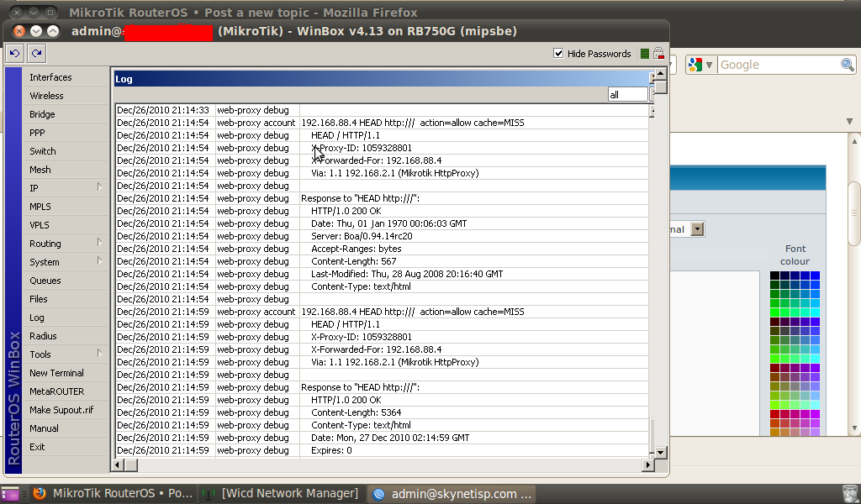Click the magnifier icon in Google search box
Screen dimensions: 861x504
tap(848, 65)
